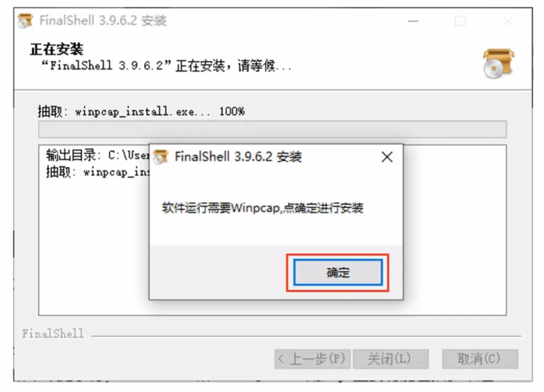544x392 pixels.
Task: Click the FinalShell icon in the main window title bar
Action: coord(25,21)
